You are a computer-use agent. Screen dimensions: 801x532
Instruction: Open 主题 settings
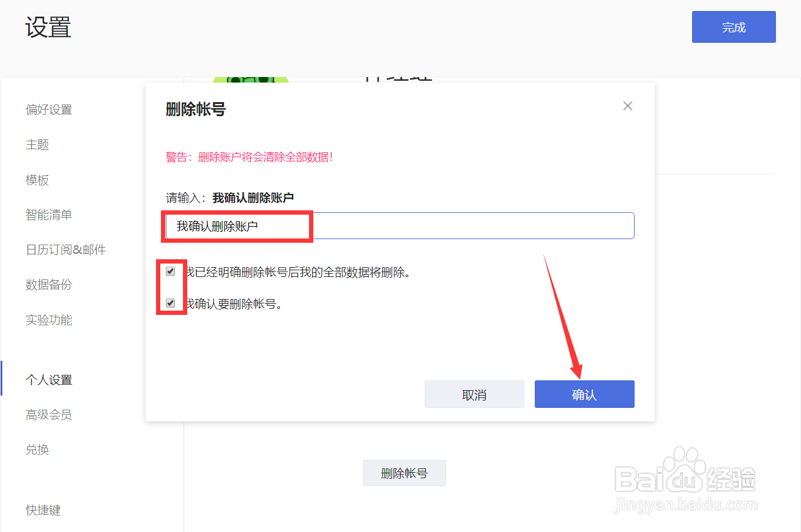tap(37, 145)
